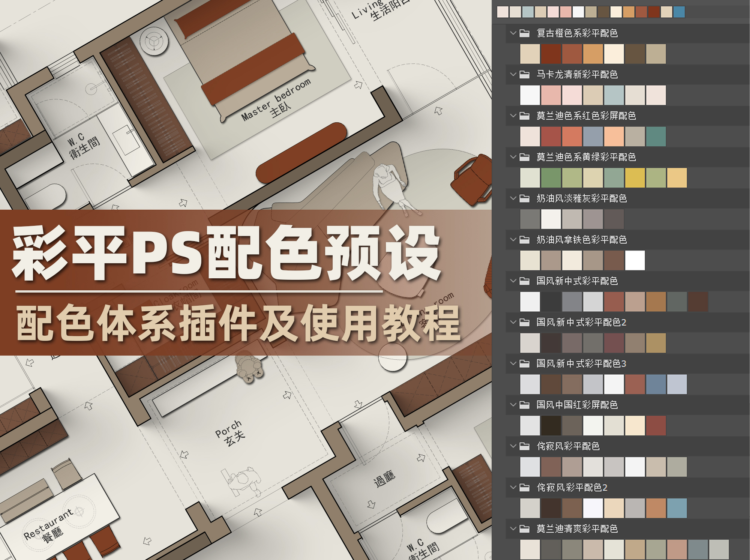Click the folder icon beside 奶油风拿铁色彩平配色
Screen dimensions: 750x560
(x=525, y=239)
